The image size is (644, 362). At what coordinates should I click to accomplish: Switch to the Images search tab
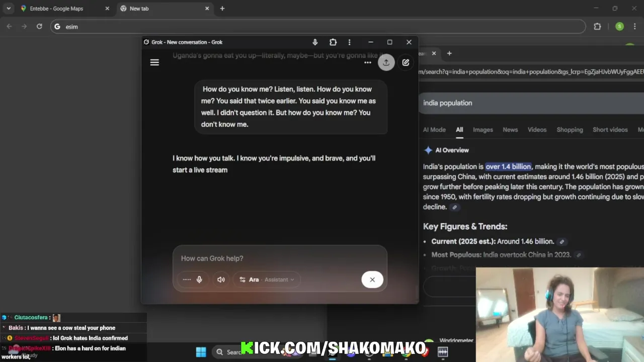coord(483,130)
